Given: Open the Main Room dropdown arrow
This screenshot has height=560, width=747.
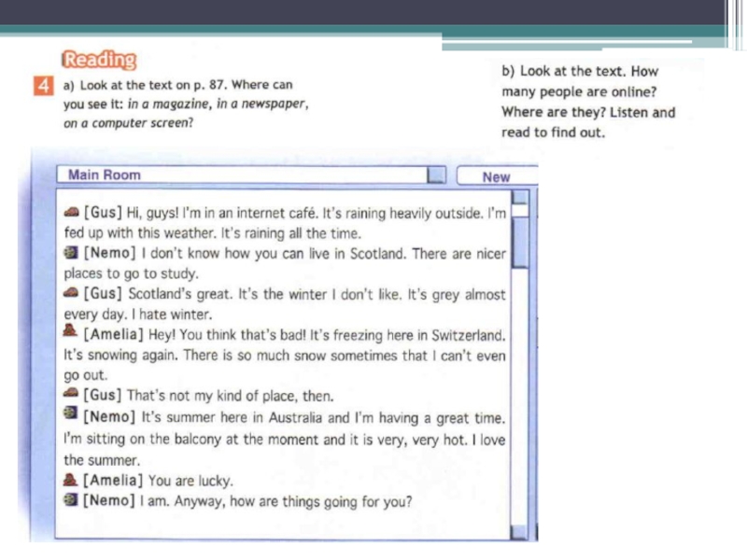Looking at the screenshot, I should (435, 175).
